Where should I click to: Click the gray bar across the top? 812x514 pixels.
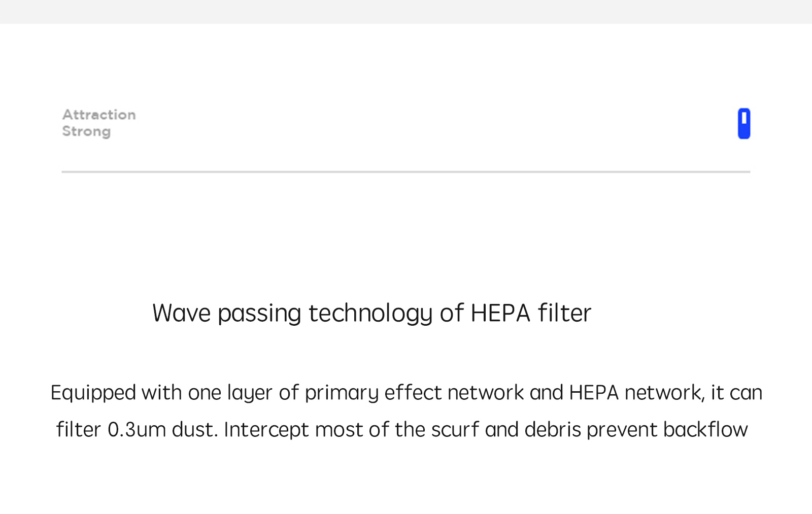click(x=406, y=12)
